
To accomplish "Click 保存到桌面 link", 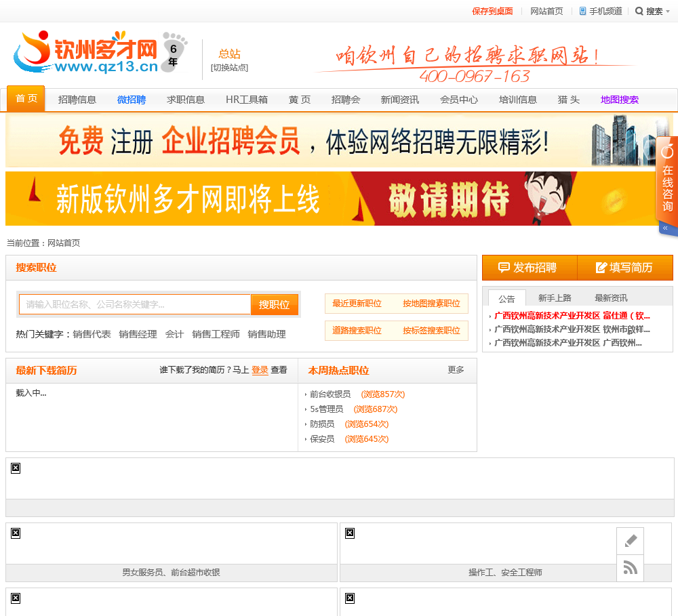I will 492,12.
